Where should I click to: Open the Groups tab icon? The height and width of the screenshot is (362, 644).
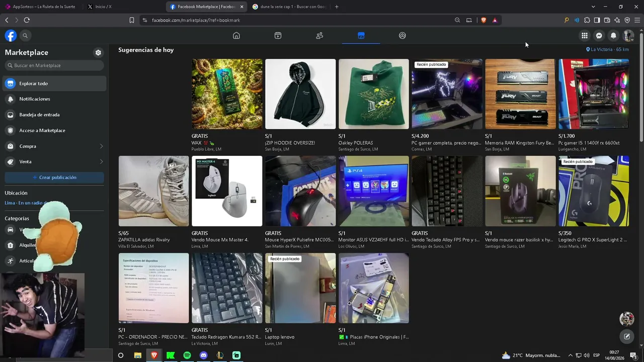[x=403, y=36]
